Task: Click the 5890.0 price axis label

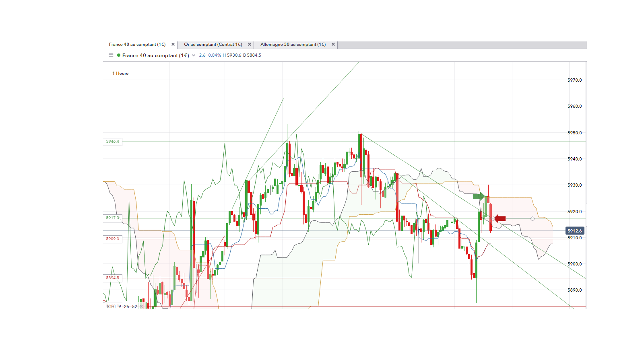Action: 574,290
